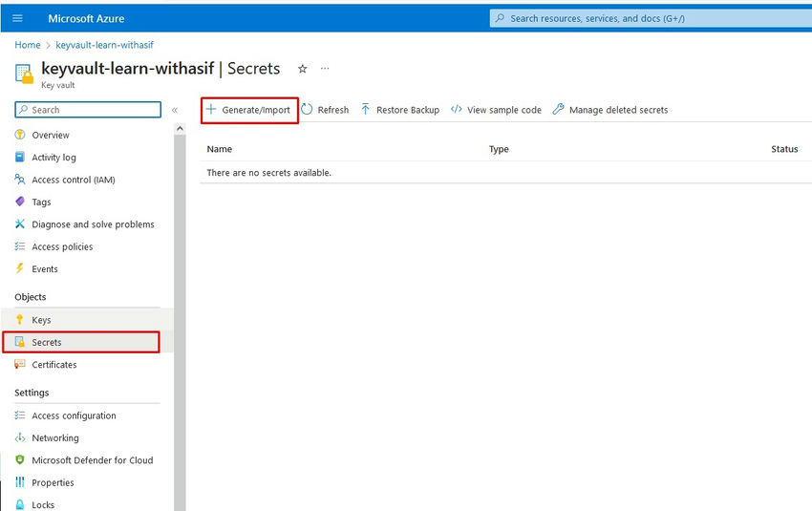
Task: Sort by the Type column header
Action: (x=499, y=149)
